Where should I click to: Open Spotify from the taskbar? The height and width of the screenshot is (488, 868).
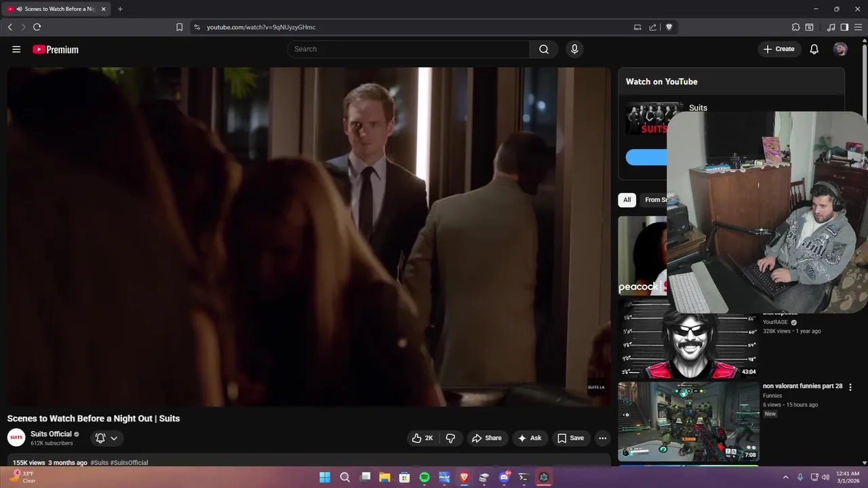425,477
